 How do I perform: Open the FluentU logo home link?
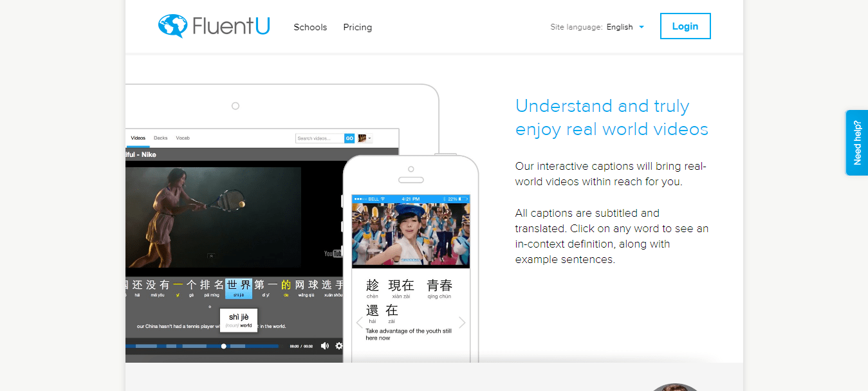coord(214,26)
